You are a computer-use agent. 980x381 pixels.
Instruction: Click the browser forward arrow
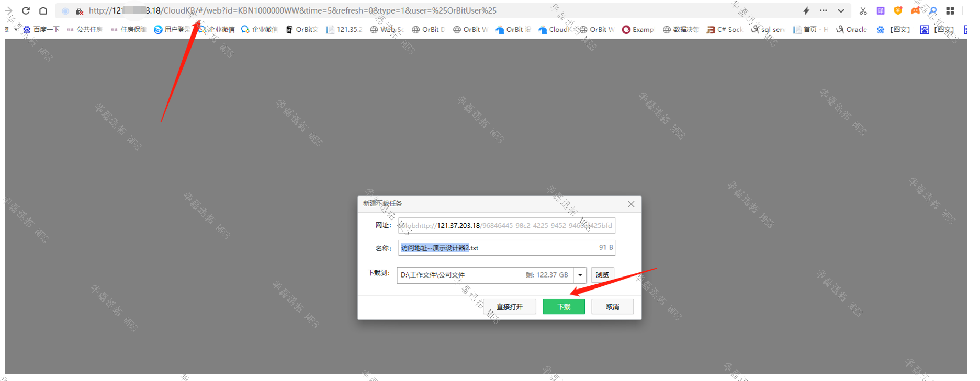click(x=8, y=10)
